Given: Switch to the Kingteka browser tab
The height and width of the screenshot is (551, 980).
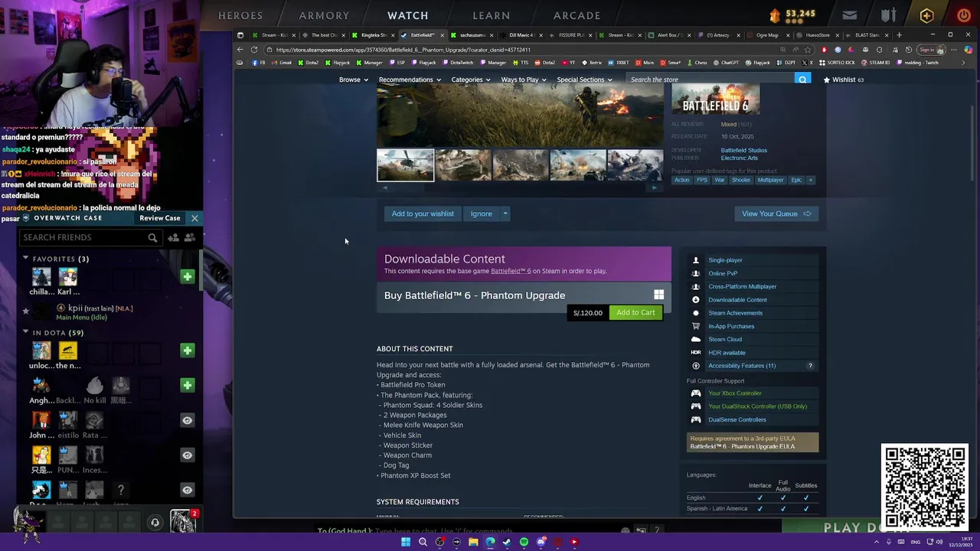Looking at the screenshot, I should coord(374,35).
